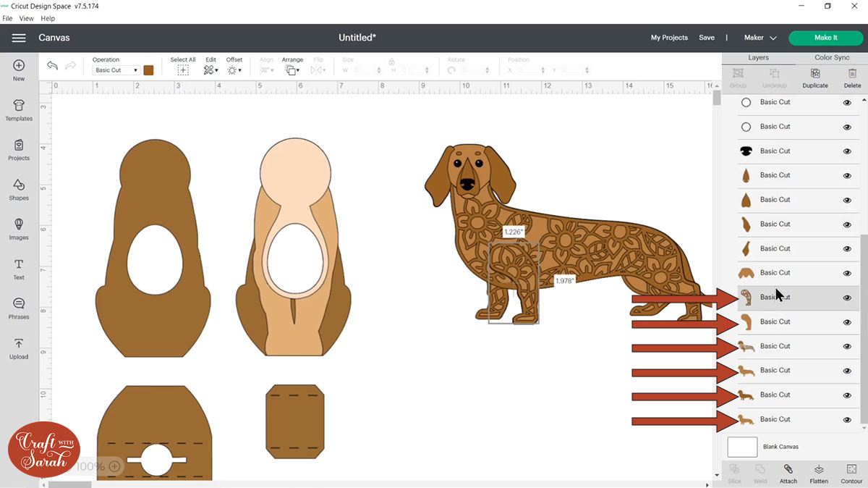The image size is (868, 488).
Task: Click the brown operation color swatch
Action: (148, 70)
